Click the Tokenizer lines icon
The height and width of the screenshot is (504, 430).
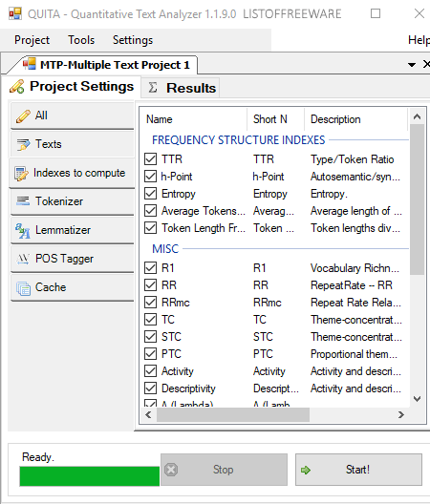(23, 200)
